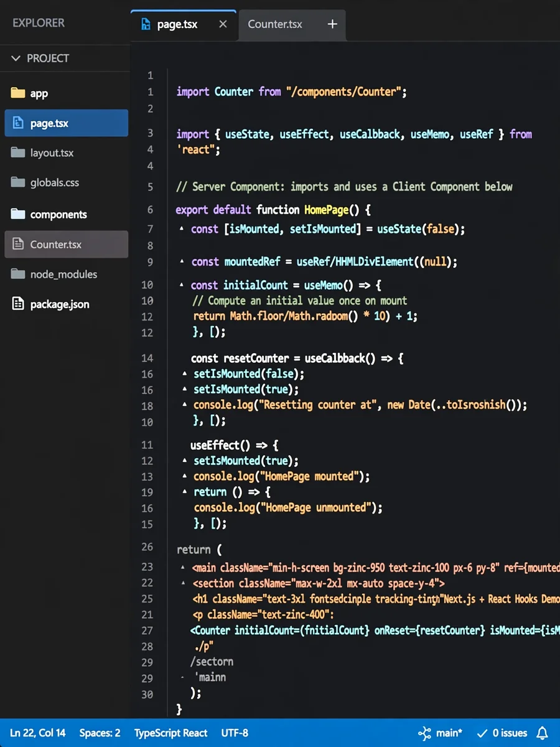
Task: Change indentation via Spaces: 2
Action: pos(100,733)
